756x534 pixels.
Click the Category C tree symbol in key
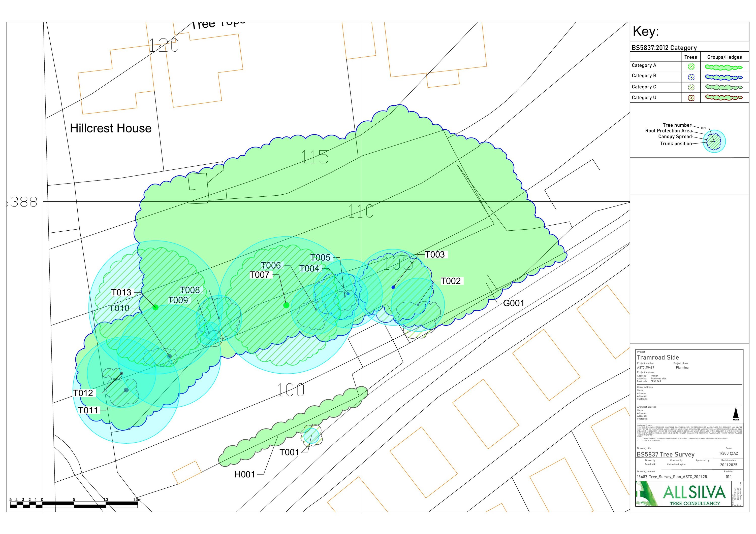[x=691, y=88]
